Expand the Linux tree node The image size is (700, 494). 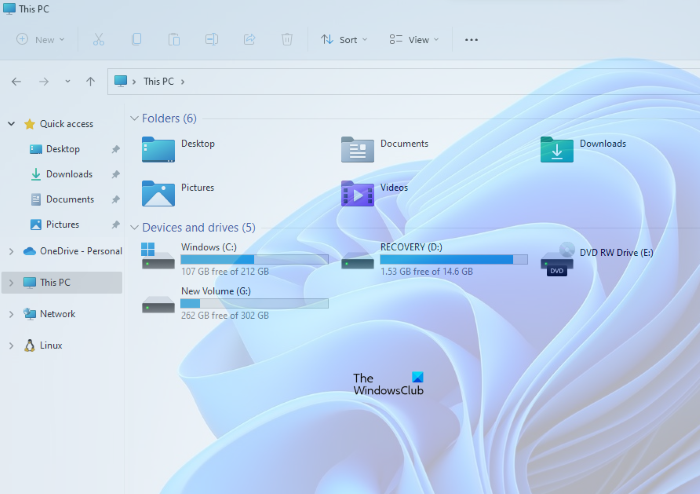click(11, 345)
